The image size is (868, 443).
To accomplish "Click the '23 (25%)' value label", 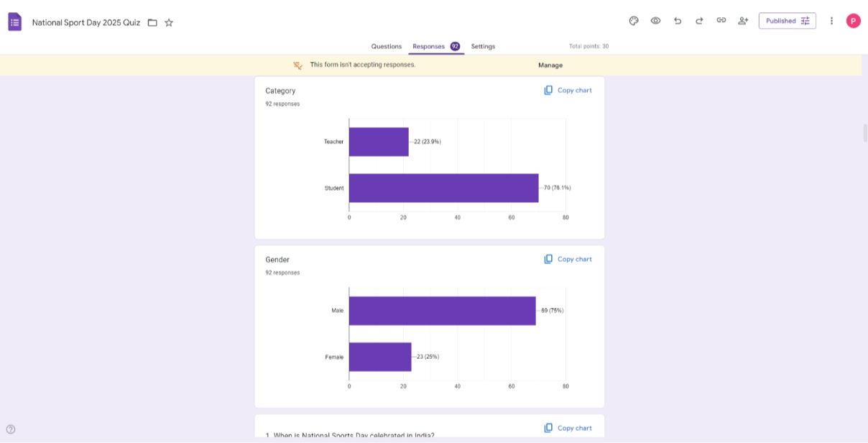I will [x=428, y=357].
